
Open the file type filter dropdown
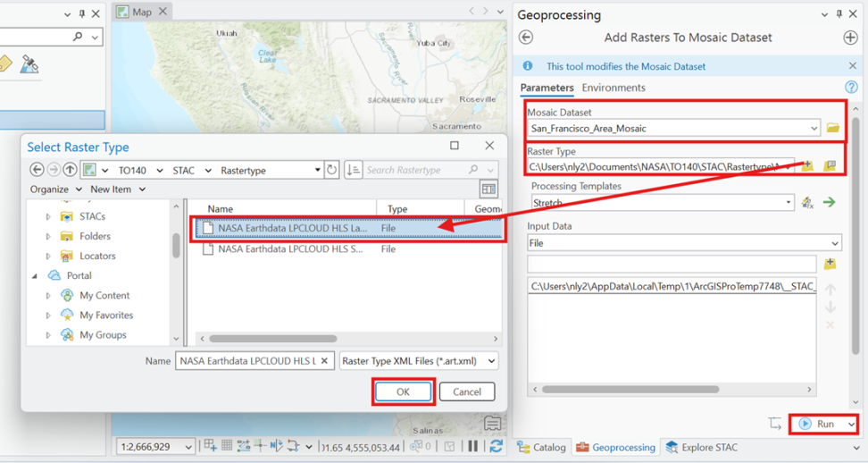click(491, 361)
